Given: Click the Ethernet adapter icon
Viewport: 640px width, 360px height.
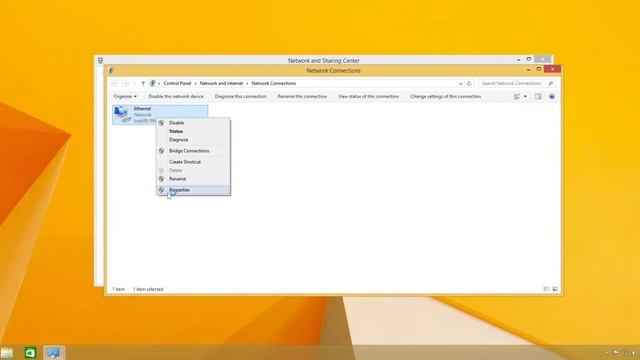Looking at the screenshot, I should coord(122,114).
